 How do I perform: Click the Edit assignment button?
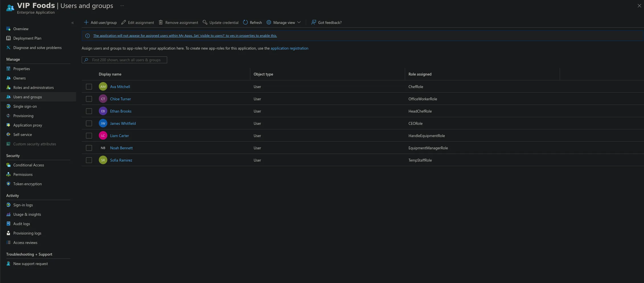pos(138,23)
